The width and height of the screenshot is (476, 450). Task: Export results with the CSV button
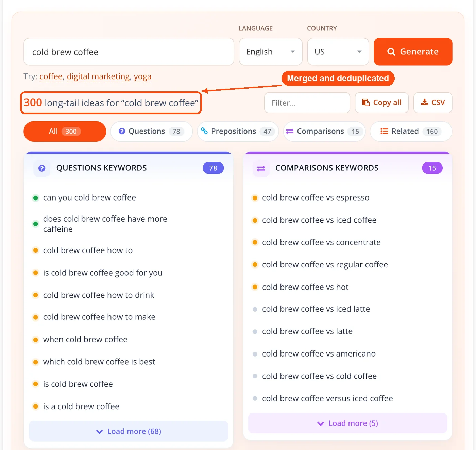click(433, 103)
